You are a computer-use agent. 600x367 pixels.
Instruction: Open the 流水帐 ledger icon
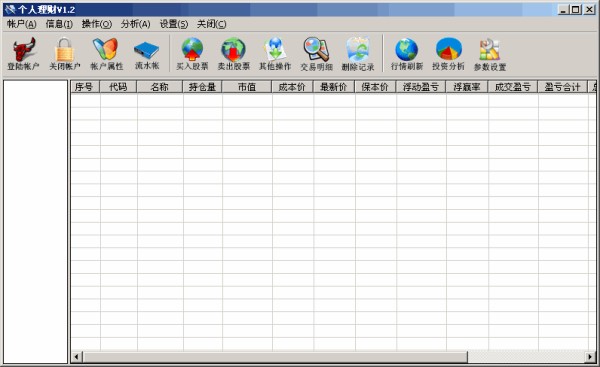coord(147,54)
